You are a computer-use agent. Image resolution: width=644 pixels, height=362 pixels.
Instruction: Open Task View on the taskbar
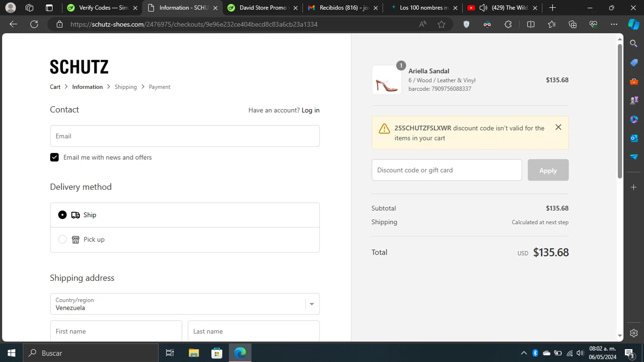170,353
